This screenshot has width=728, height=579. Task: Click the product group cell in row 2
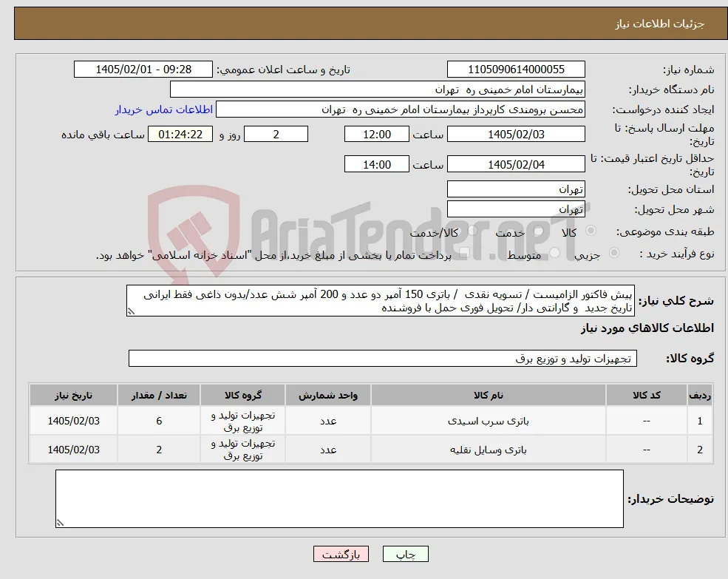[243, 450]
